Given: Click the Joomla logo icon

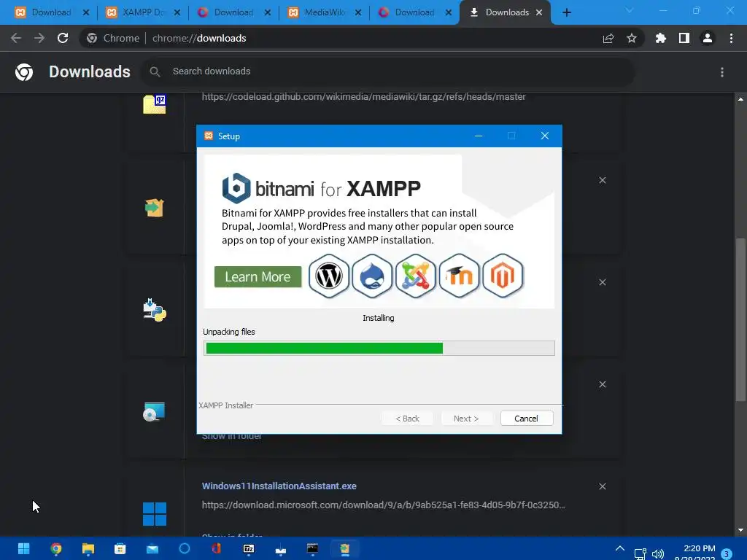Looking at the screenshot, I should click(x=415, y=276).
